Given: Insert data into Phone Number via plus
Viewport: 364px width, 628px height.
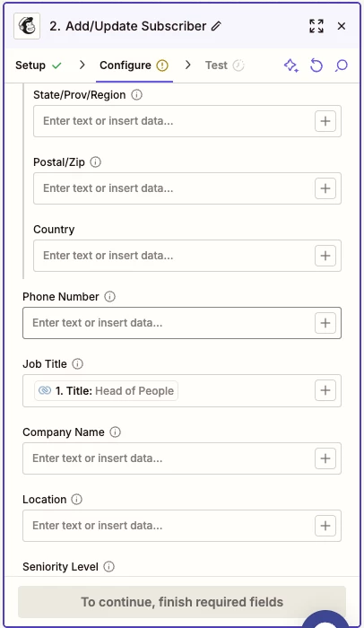Looking at the screenshot, I should coord(325,323).
